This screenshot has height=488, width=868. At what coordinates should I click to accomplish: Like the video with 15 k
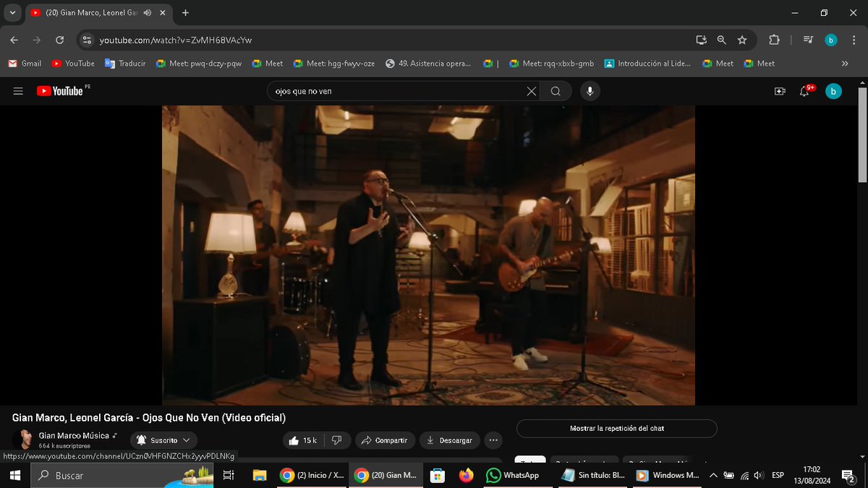click(x=303, y=440)
